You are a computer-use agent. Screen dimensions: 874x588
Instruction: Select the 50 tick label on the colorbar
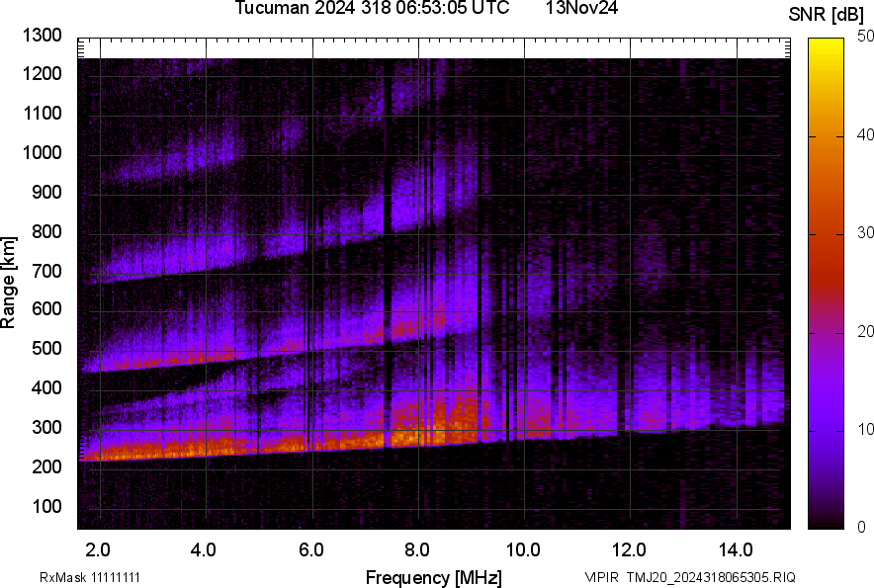[865, 37]
